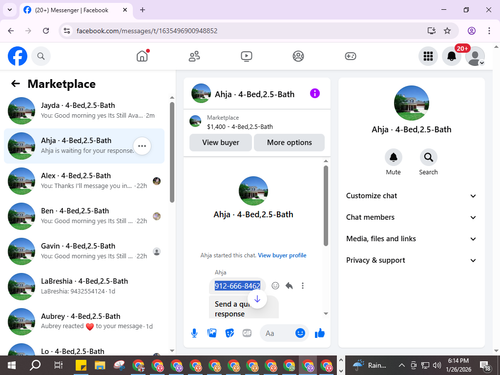Open Jayda's 4-Bed,2.5-Bath conversation
Image resolution: width=500 pixels, height=375 pixels.
coord(84,111)
